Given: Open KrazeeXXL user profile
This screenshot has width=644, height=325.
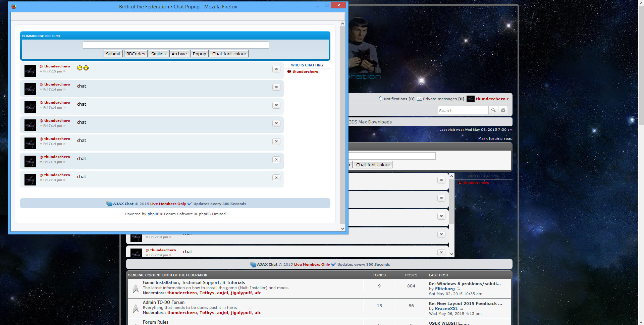Looking at the screenshot, I should (446, 309).
